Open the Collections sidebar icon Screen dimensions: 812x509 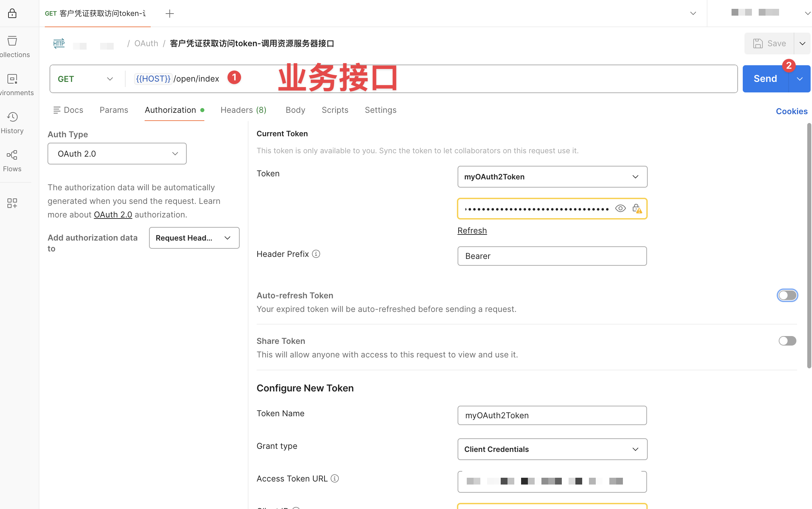[12, 41]
